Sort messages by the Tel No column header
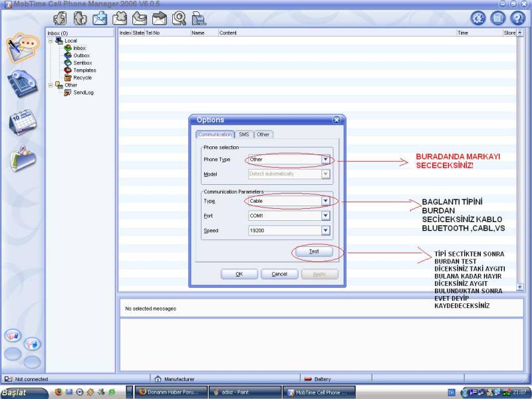 168,33
